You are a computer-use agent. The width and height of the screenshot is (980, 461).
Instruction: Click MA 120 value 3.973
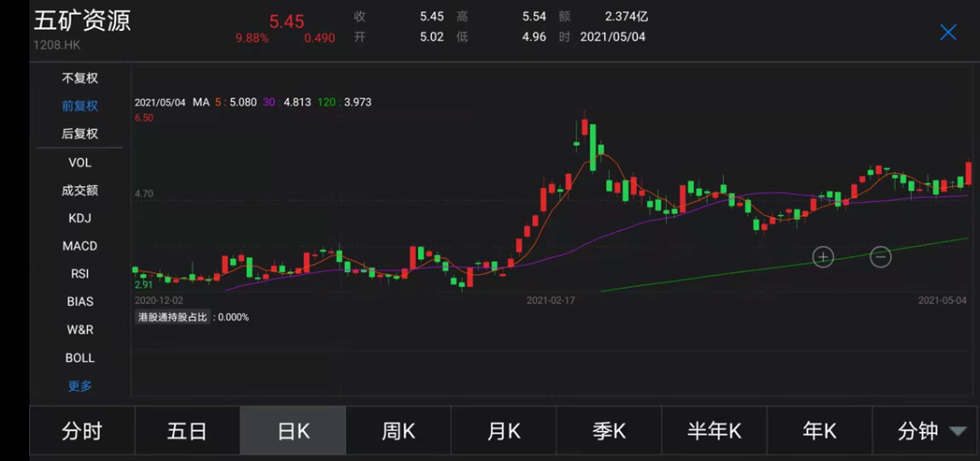(x=358, y=102)
